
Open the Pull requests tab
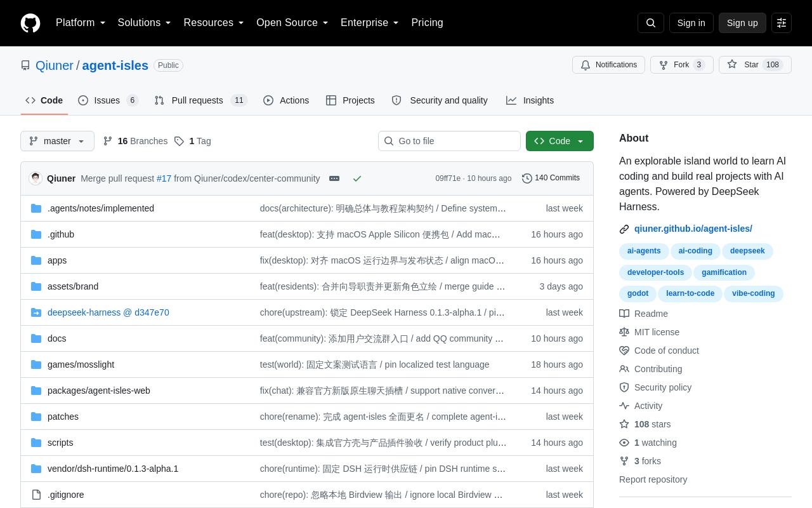click(x=200, y=100)
